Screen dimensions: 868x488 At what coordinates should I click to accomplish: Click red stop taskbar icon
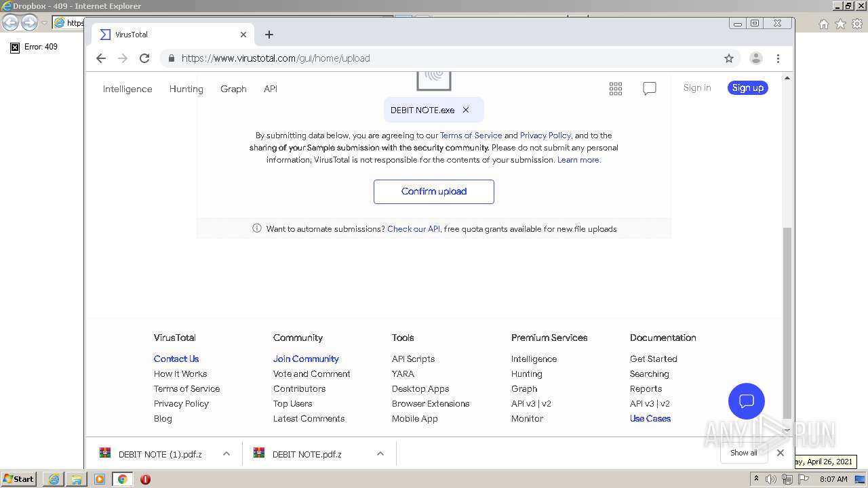point(145,479)
